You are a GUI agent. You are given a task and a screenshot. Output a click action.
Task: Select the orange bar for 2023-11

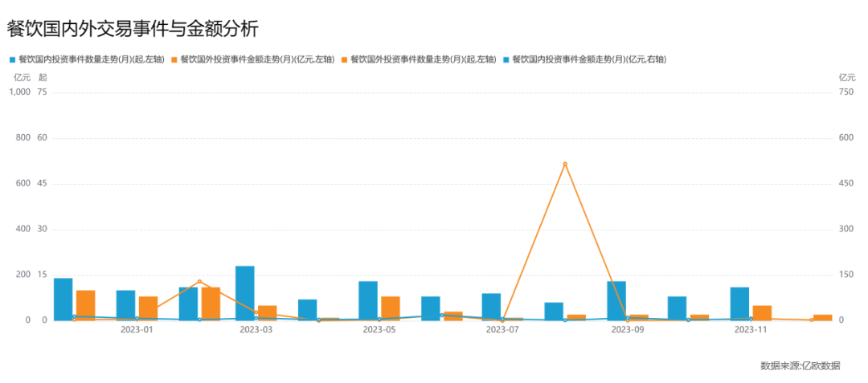pos(762,312)
